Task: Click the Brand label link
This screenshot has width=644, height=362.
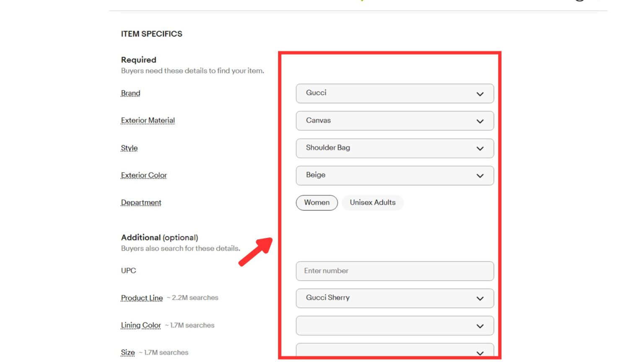Action: (x=130, y=93)
